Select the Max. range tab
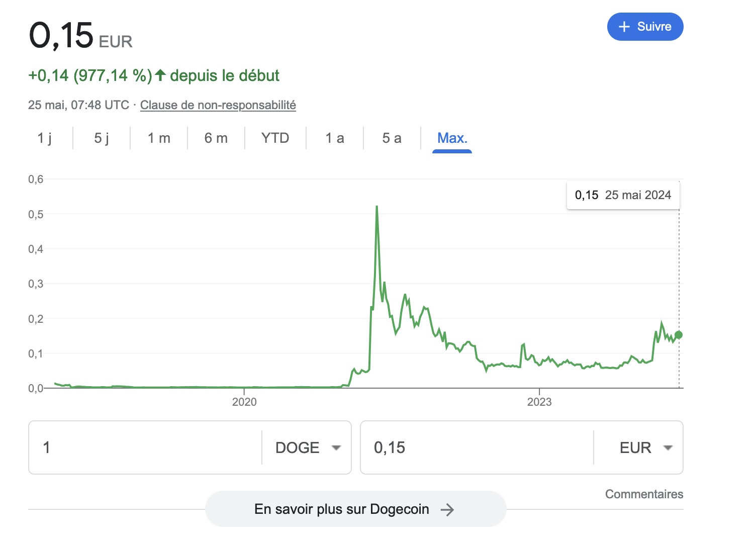 tap(452, 138)
